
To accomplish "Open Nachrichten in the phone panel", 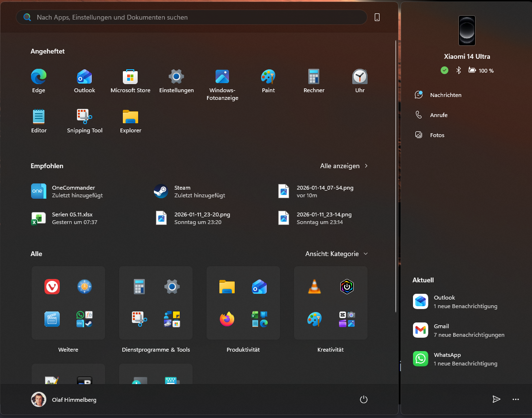I will point(445,95).
